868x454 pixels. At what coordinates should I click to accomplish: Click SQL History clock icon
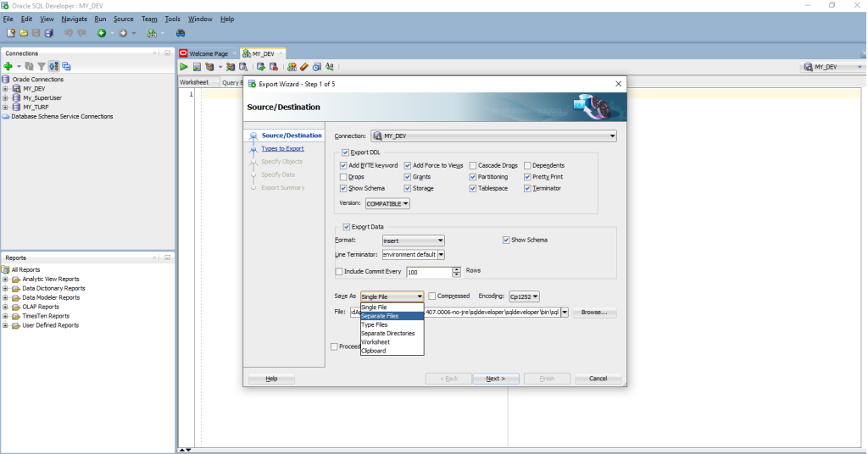[x=317, y=67]
